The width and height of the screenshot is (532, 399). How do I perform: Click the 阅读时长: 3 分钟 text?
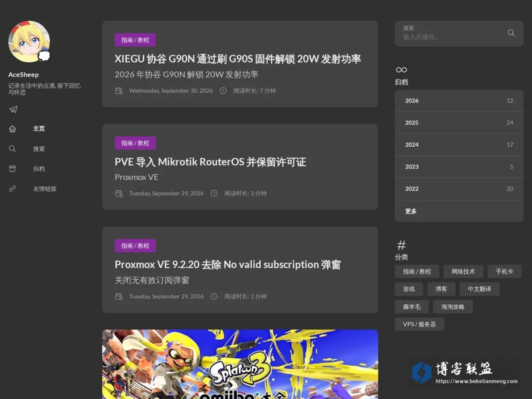point(246,193)
